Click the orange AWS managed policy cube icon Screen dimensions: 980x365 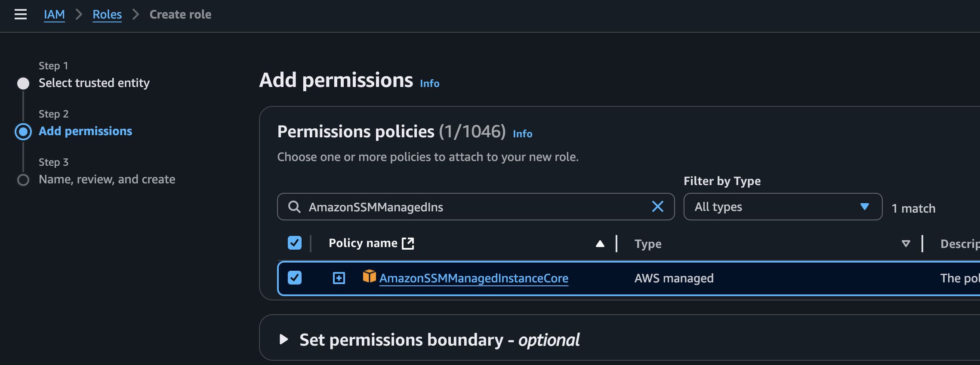pos(369,276)
